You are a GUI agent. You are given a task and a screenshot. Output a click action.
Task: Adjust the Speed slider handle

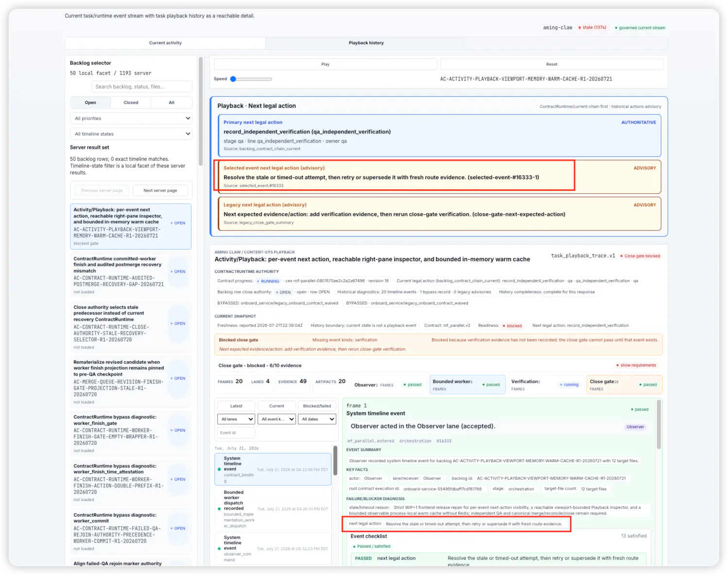tap(233, 79)
